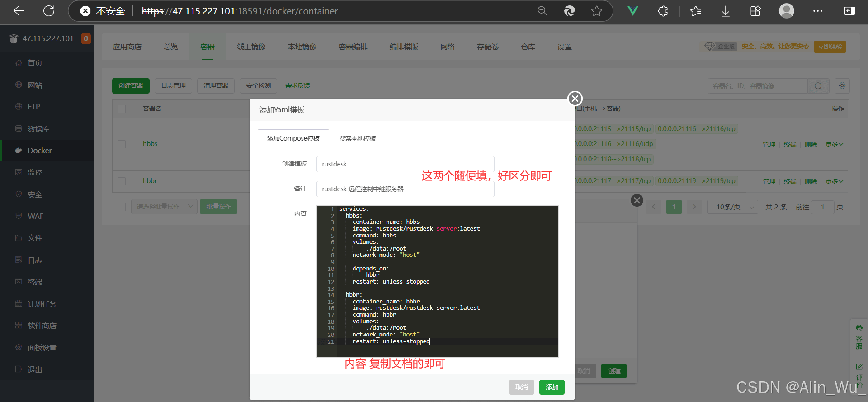Open the browser extensions puzzle icon
Viewport: 868px width, 402px height.
[x=663, y=11]
